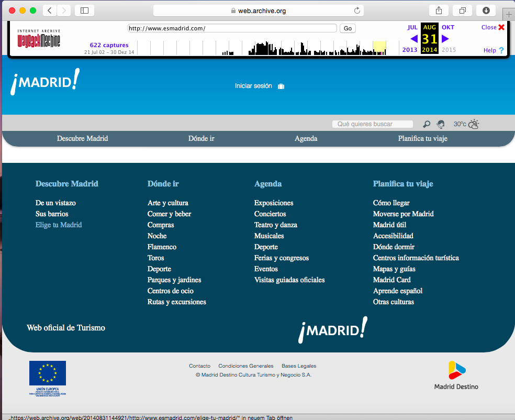The width and height of the screenshot is (515, 420).
Task: Click the suitcase icon beside Iniciar sesión
Action: pos(281,86)
